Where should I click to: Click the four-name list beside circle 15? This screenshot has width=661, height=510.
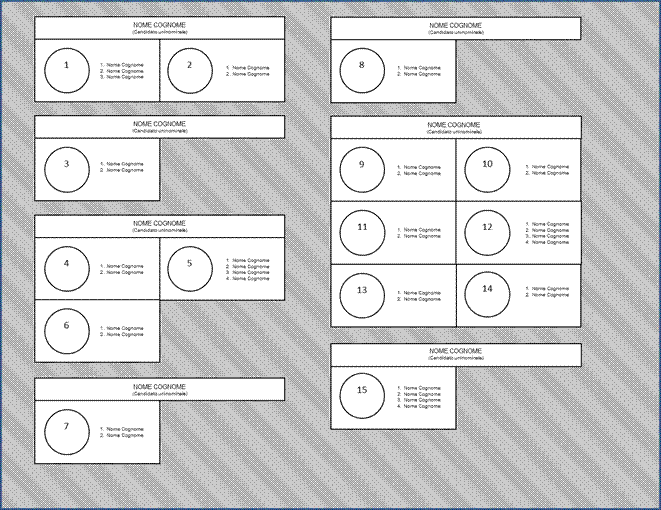click(x=419, y=397)
